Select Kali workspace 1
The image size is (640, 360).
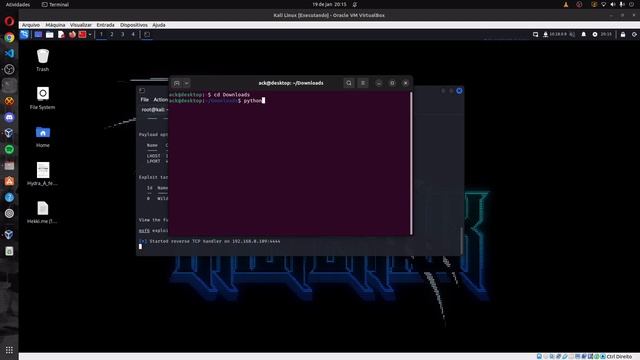tap(101, 35)
